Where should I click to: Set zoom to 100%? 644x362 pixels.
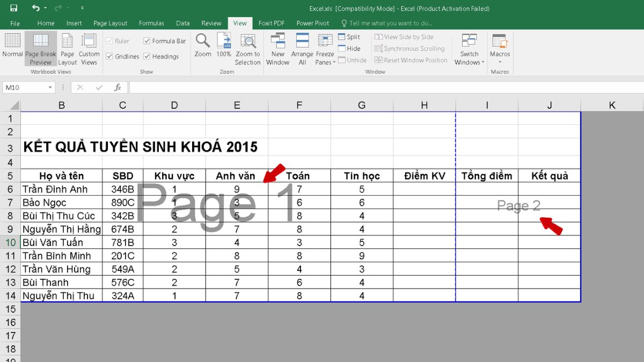click(224, 46)
